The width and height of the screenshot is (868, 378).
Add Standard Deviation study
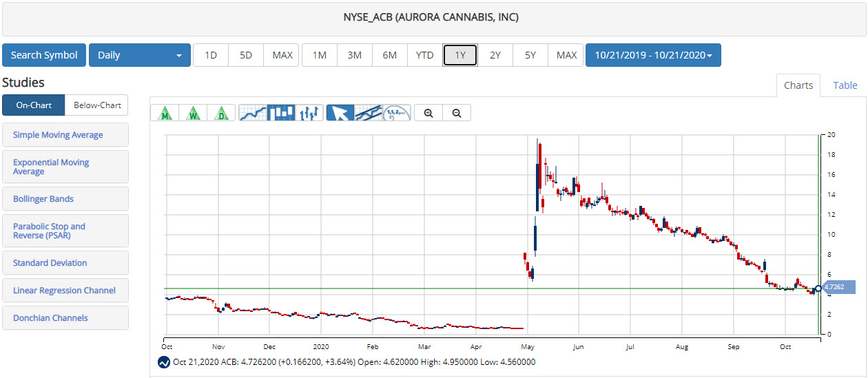point(65,263)
